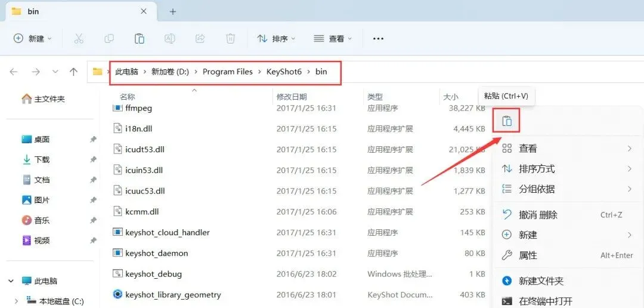The width and height of the screenshot is (644, 308).
Task: Unpin 视频 with its pin icon
Action: [93, 240]
